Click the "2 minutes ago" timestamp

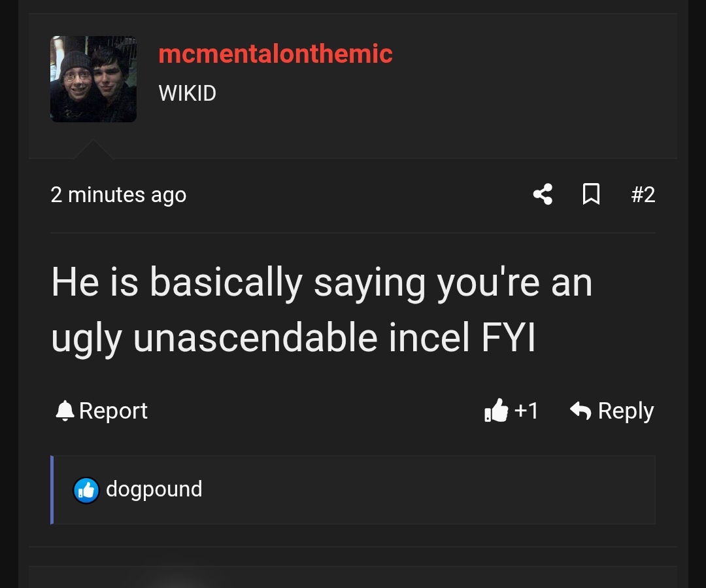point(118,195)
